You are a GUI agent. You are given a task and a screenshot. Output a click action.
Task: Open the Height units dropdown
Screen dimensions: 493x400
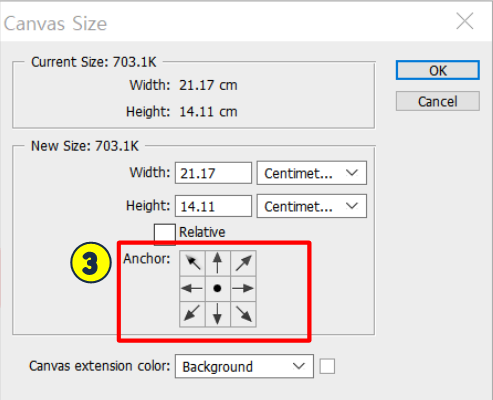click(312, 206)
